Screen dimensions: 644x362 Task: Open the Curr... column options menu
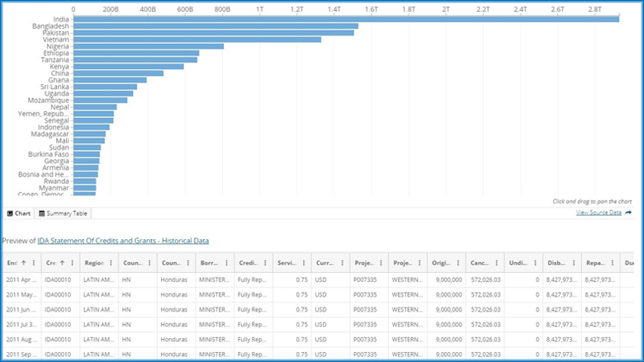coord(343,263)
